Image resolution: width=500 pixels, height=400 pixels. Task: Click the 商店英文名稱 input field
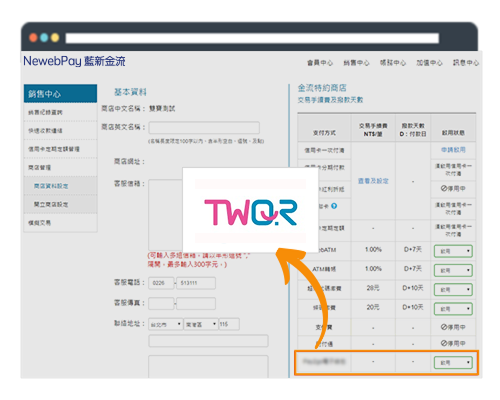pos(204,128)
